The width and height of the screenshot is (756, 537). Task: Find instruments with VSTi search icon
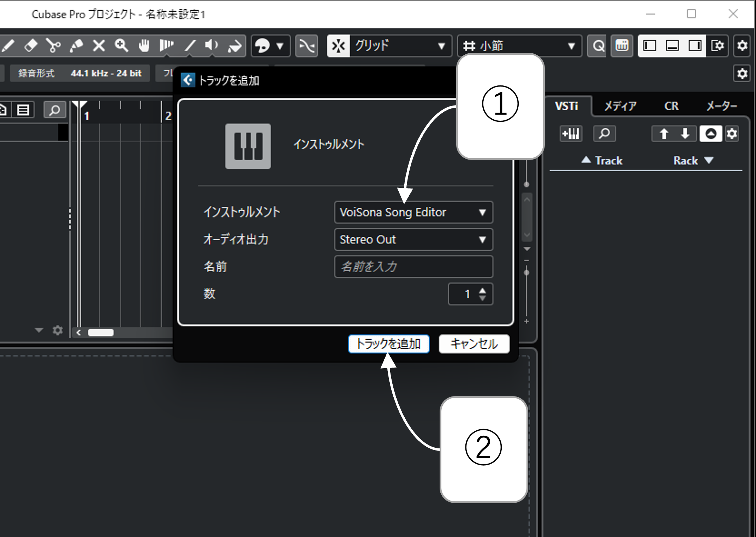(x=605, y=134)
